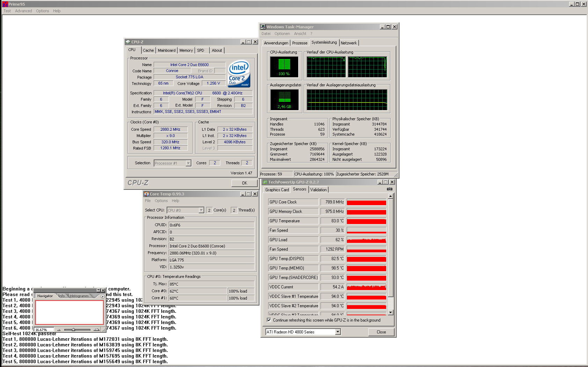
Task: Open the ATI Radeon HD 4800 Series dropdown
Action: tap(338, 332)
